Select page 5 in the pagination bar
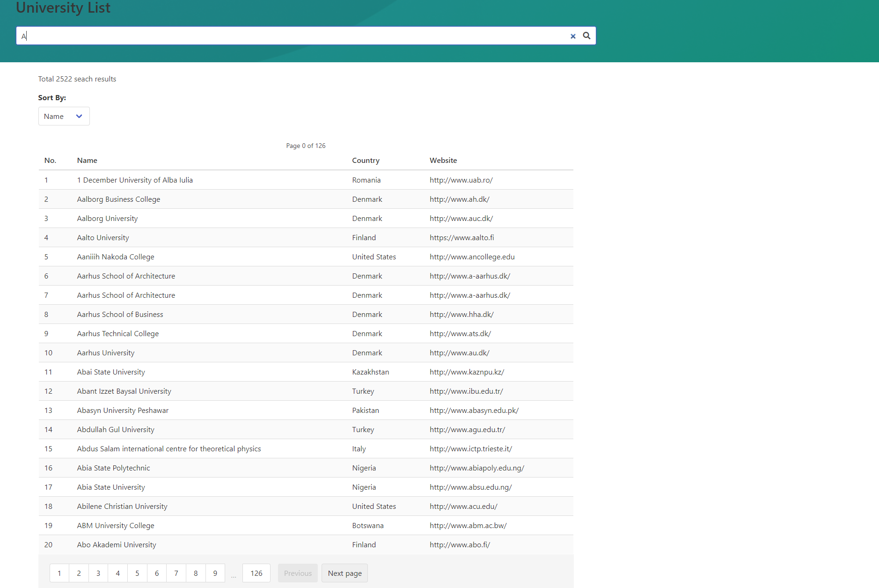 coord(137,573)
